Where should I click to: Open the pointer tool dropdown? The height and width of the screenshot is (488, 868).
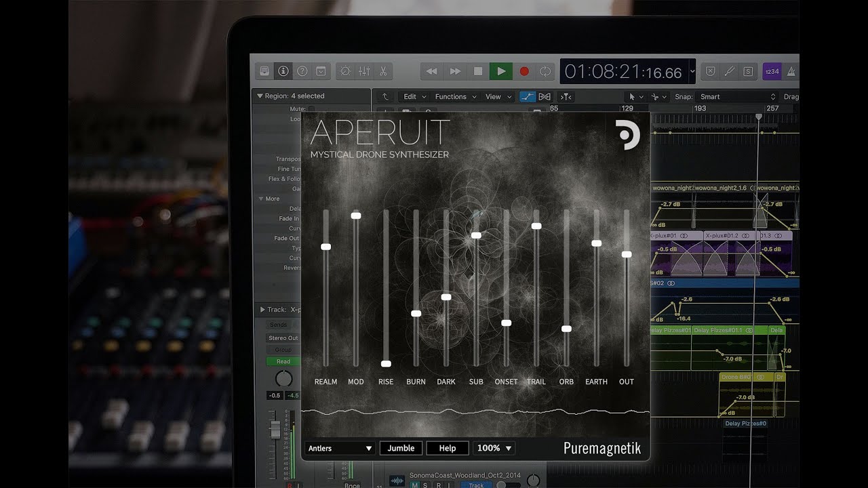point(636,97)
